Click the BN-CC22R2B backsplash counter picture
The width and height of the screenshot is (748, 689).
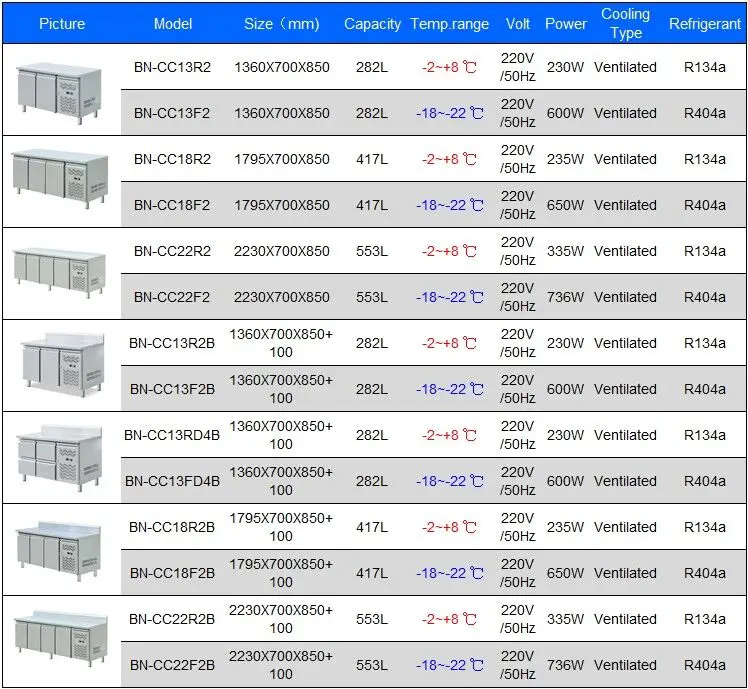point(60,638)
